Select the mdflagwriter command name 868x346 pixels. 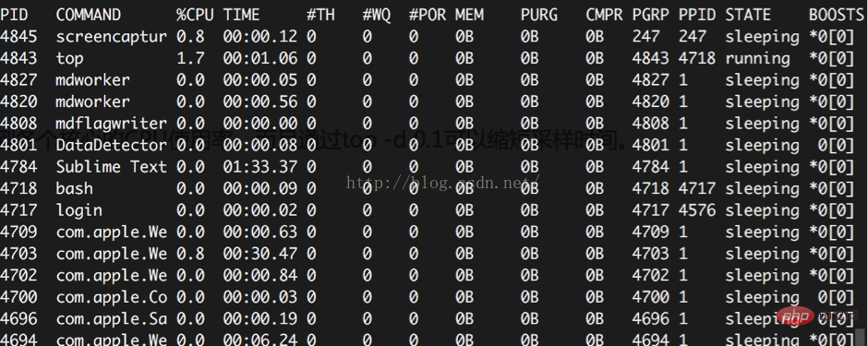click(111, 124)
